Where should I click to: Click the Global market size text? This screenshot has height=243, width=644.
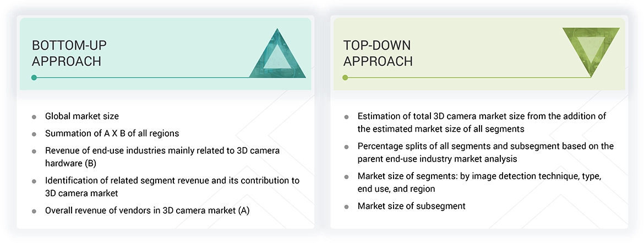pos(82,116)
